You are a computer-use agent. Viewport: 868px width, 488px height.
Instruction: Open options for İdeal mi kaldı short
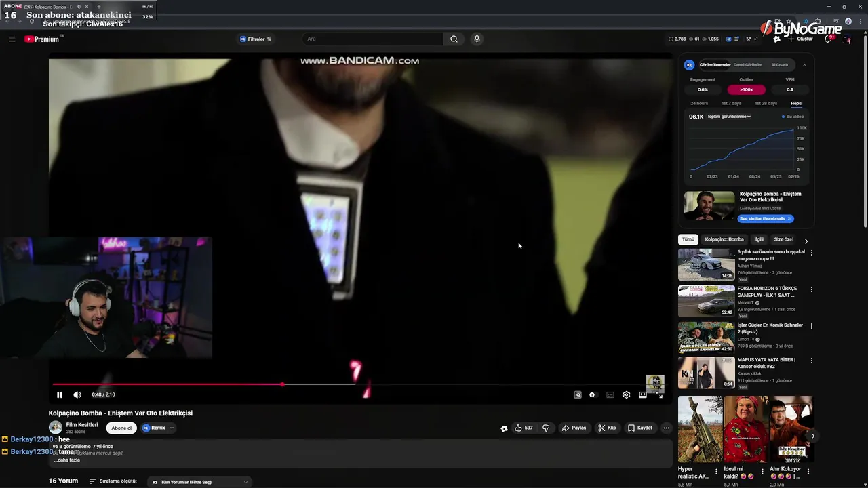click(762, 471)
